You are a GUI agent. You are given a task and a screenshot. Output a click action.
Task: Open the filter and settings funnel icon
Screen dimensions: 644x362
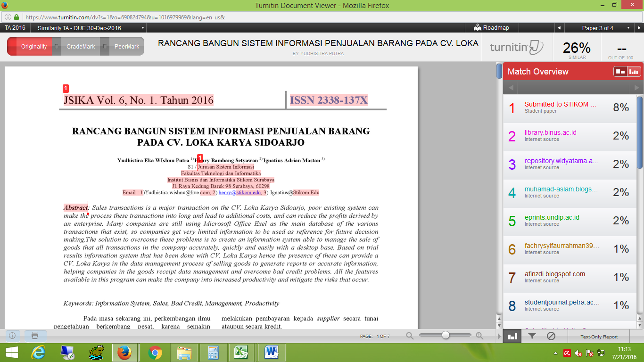coord(532,336)
